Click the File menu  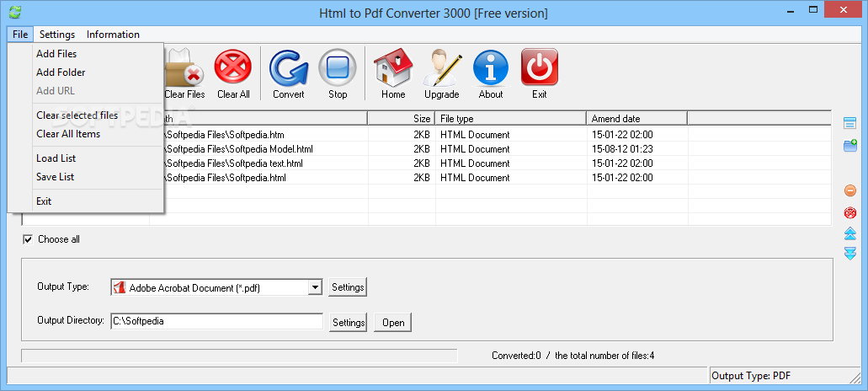(x=20, y=35)
